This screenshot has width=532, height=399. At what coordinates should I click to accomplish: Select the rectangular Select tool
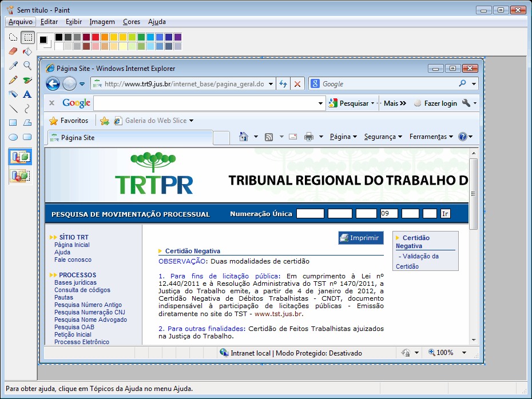pos(27,37)
